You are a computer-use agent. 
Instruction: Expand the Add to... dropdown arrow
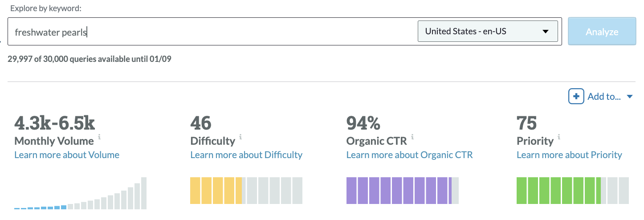click(x=630, y=97)
